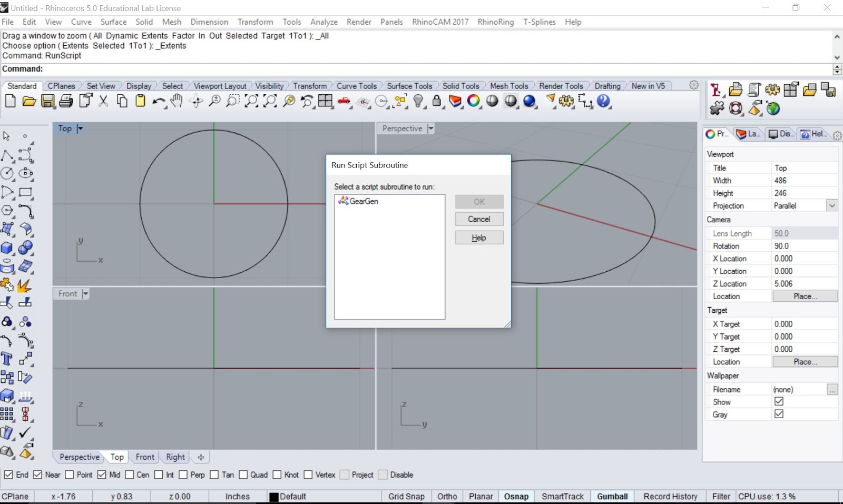Image resolution: width=843 pixels, height=504 pixels.
Task: Switch to the Curve Tools toolbar tab
Action: (357, 86)
